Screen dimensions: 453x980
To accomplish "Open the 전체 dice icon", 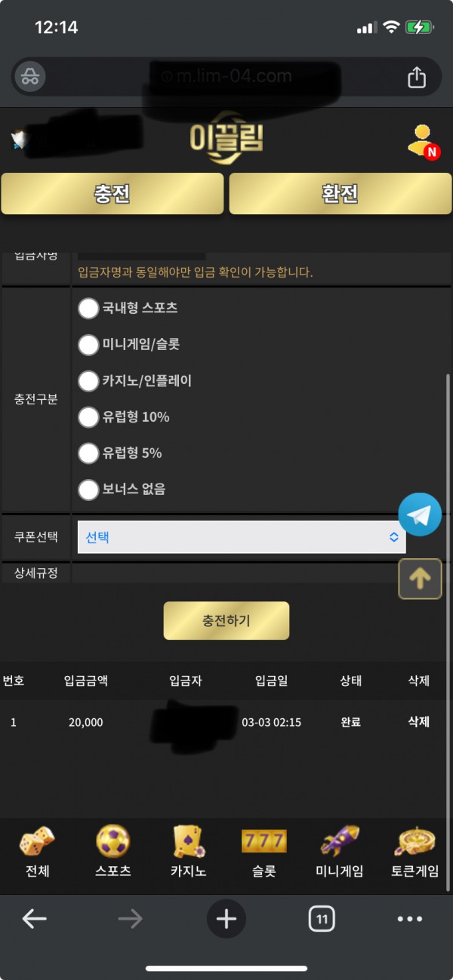I will click(37, 840).
